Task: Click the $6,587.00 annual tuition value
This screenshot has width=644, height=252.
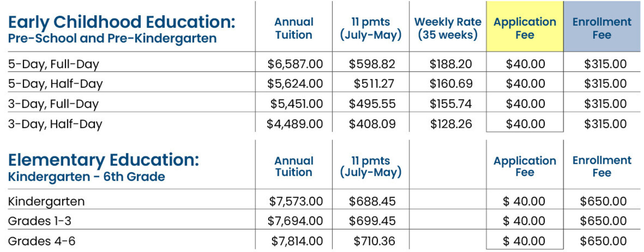Action: click(x=295, y=64)
